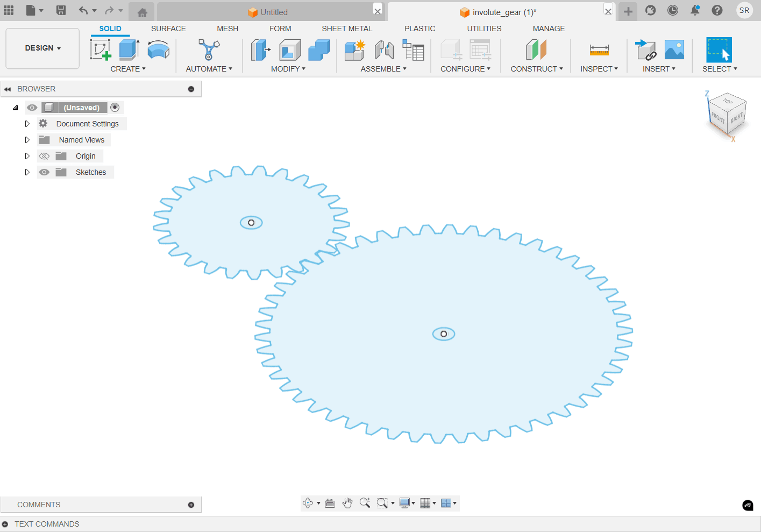761x532 pixels.
Task: Toggle visibility of the Unsaved root component
Action: pyautogui.click(x=32, y=108)
